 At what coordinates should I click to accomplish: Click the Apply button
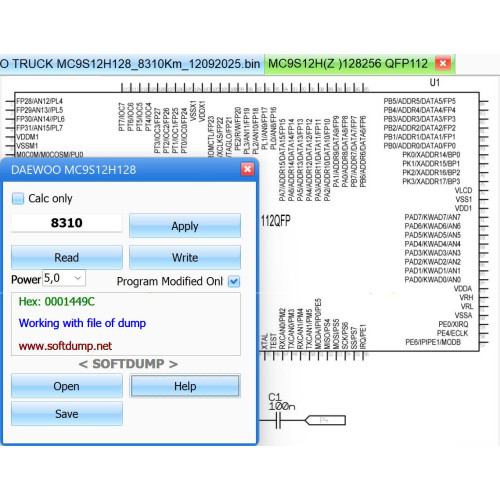point(185,226)
